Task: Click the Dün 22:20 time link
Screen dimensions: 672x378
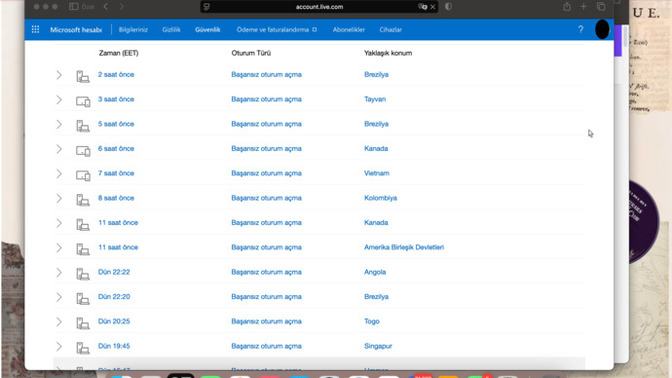Action: click(x=114, y=297)
